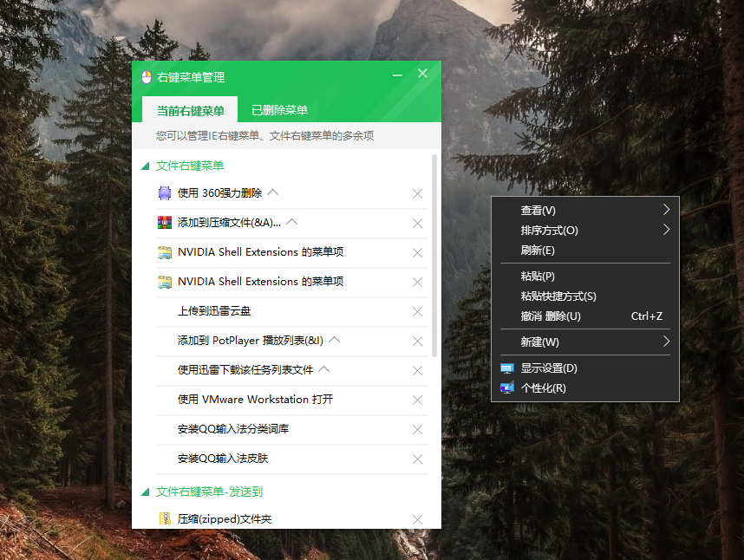Remove 使用 360强力删除 with its X

coord(418,193)
